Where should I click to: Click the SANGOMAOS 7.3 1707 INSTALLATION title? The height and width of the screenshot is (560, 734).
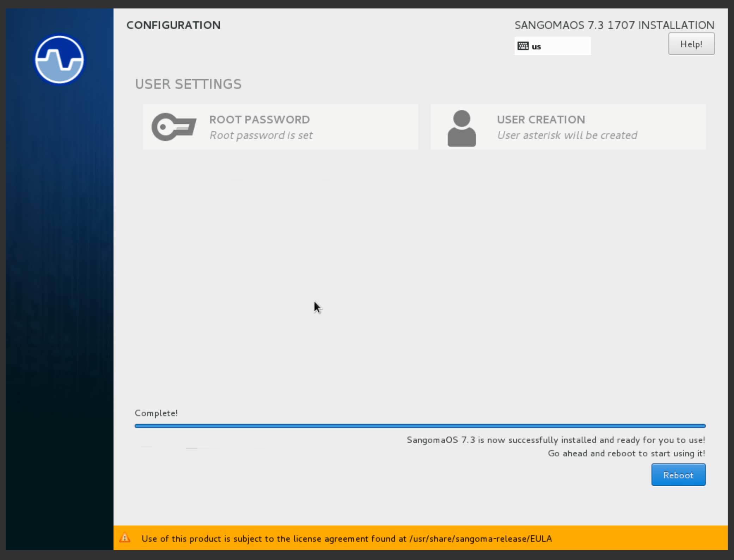(614, 25)
